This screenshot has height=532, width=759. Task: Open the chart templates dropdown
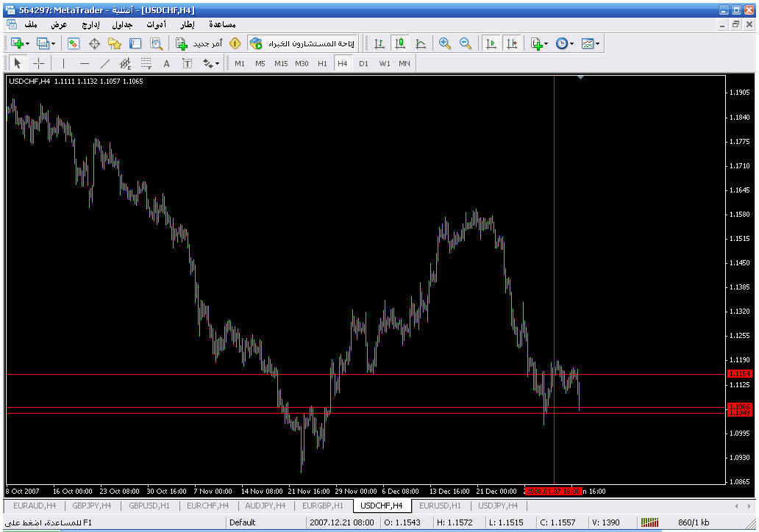[597, 44]
